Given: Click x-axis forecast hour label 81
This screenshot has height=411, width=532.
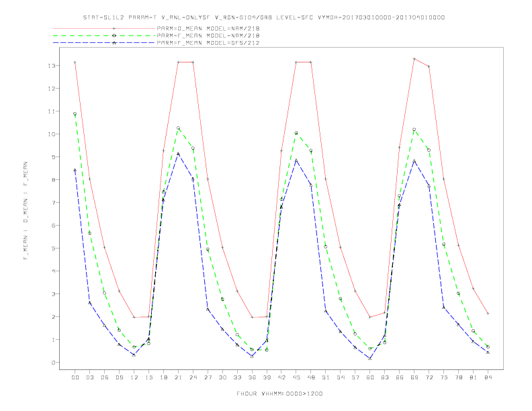Looking at the screenshot, I should coord(474,377).
